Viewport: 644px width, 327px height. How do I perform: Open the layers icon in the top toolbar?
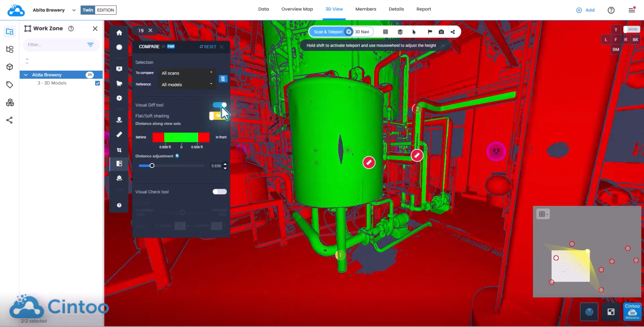pyautogui.click(x=400, y=32)
